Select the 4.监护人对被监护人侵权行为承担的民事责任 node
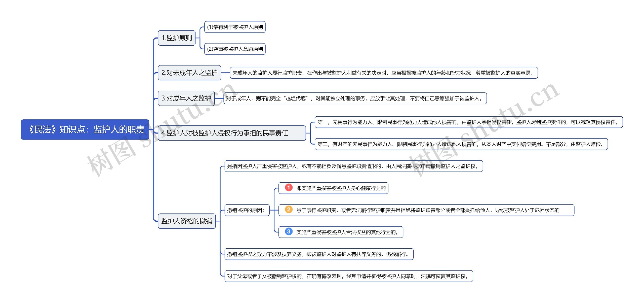 click(x=232, y=133)
